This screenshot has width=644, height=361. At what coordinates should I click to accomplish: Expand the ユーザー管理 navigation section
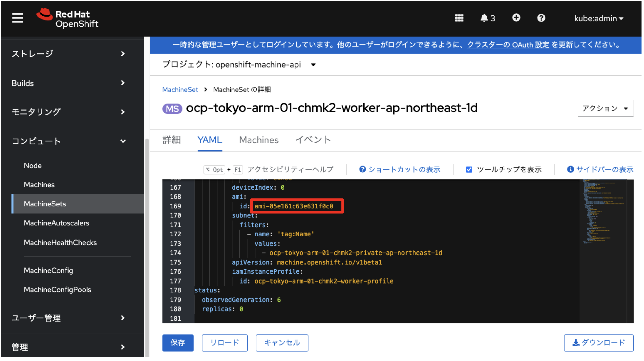click(x=72, y=318)
